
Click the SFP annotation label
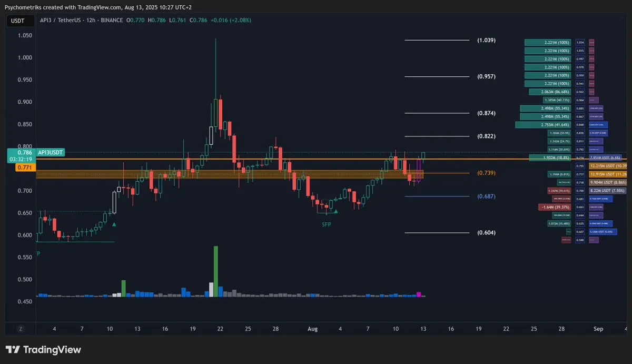tap(328, 224)
